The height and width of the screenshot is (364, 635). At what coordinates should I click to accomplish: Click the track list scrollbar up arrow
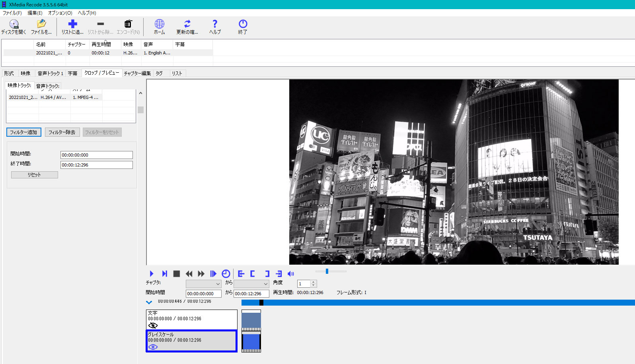click(140, 93)
